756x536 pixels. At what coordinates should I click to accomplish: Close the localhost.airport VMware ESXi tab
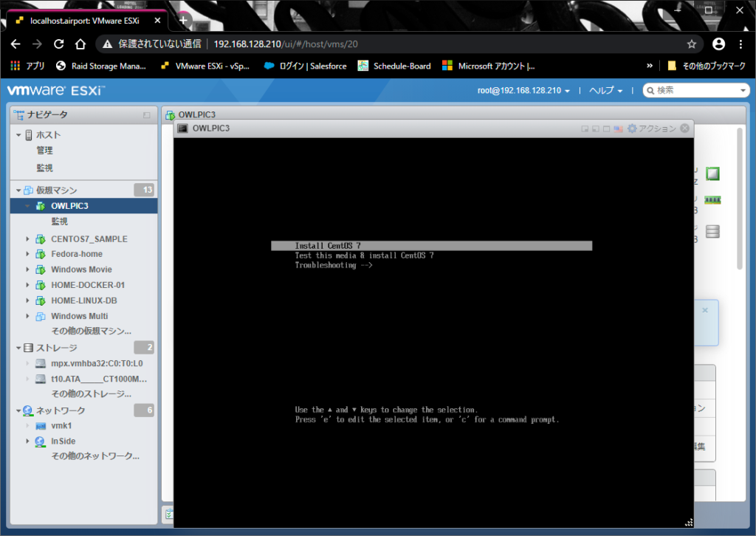point(157,21)
